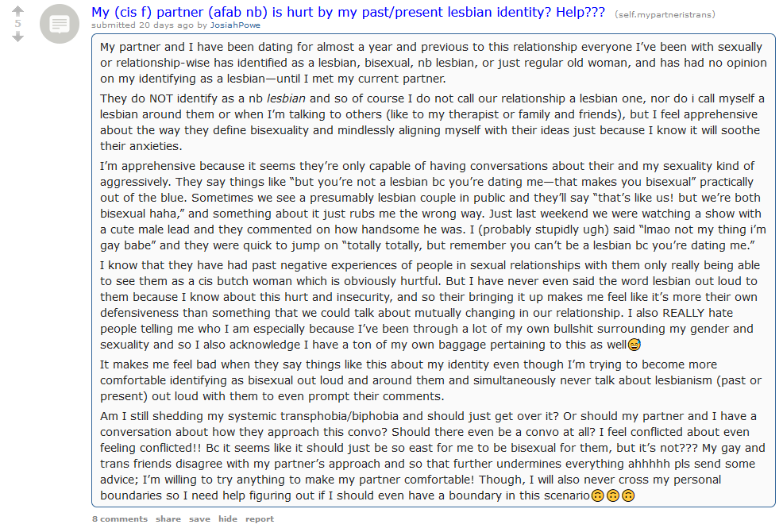Open the post title about lesbian identity
783x532 pixels.
pyautogui.click(x=348, y=12)
